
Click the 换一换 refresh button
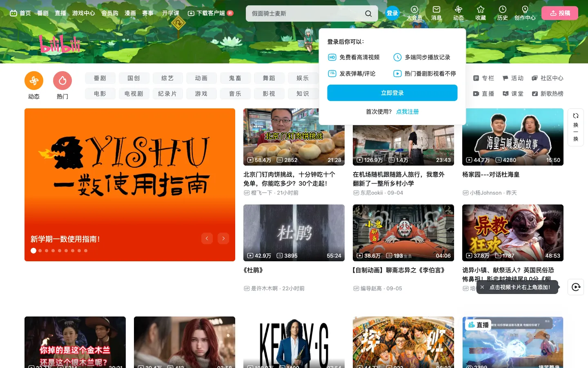[576, 127]
